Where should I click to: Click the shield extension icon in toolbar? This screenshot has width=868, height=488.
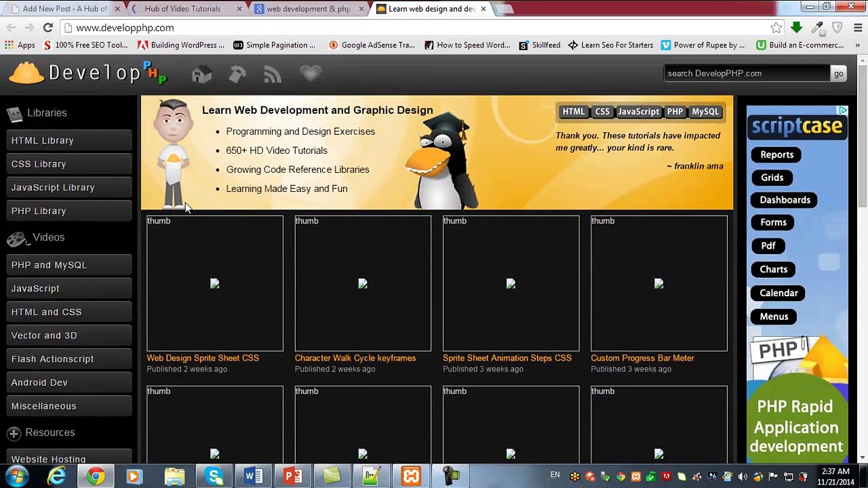[837, 28]
